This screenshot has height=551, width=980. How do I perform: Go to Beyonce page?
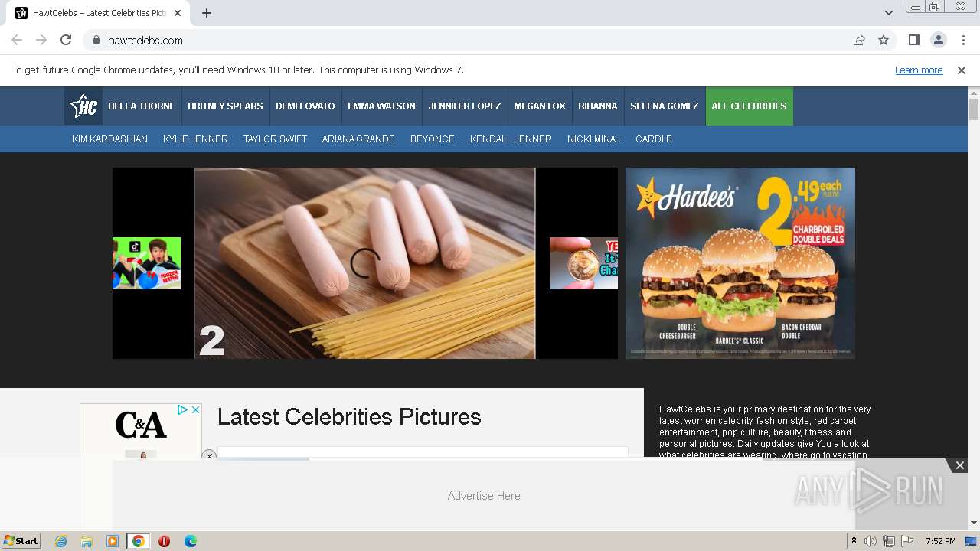pos(433,139)
